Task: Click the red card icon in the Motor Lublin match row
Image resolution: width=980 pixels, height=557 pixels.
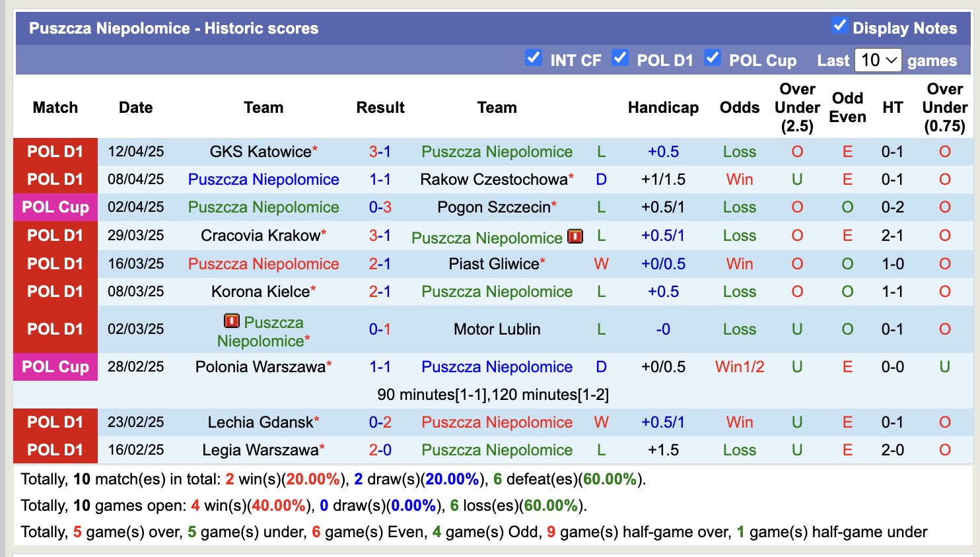Action: (x=232, y=321)
